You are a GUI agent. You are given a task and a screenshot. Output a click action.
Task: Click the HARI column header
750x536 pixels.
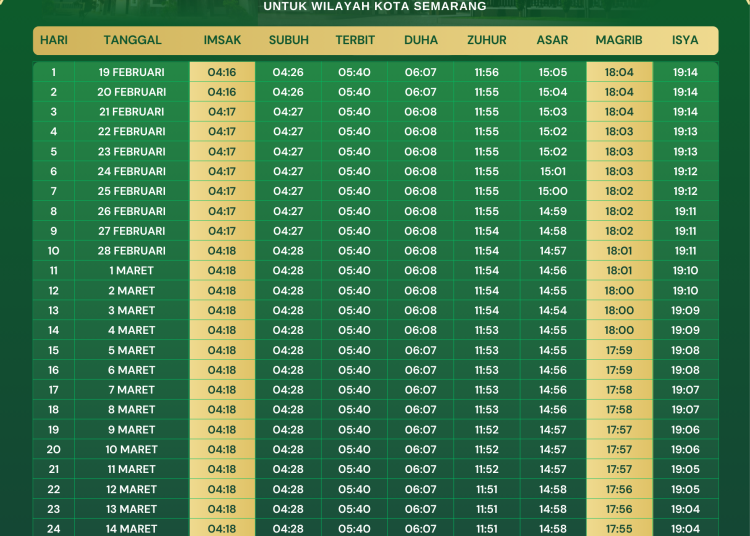54,40
